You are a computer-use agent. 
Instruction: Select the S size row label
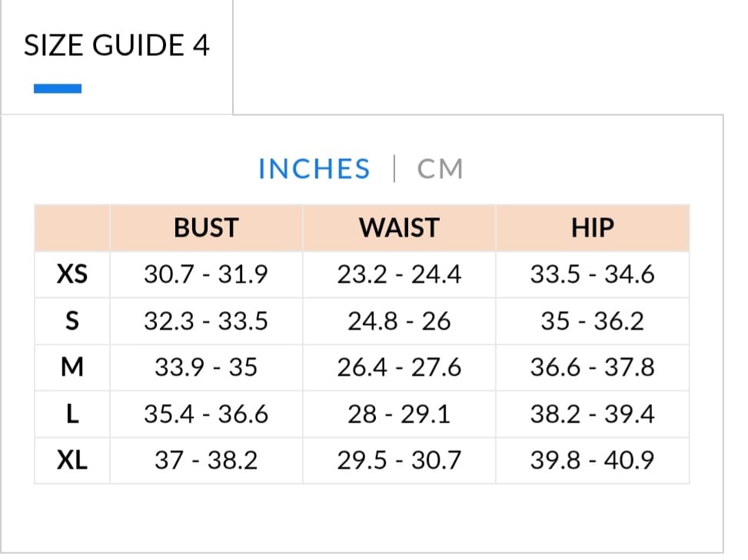(x=72, y=321)
